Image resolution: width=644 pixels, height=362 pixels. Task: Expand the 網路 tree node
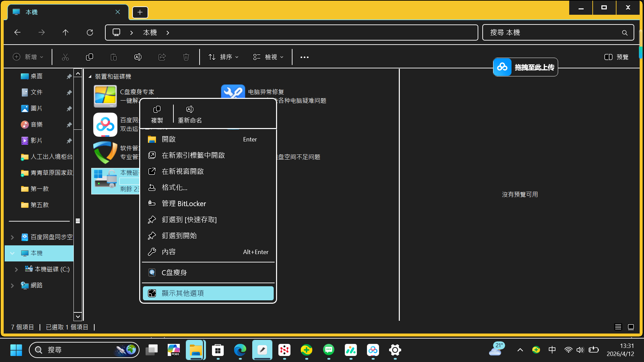click(x=12, y=286)
